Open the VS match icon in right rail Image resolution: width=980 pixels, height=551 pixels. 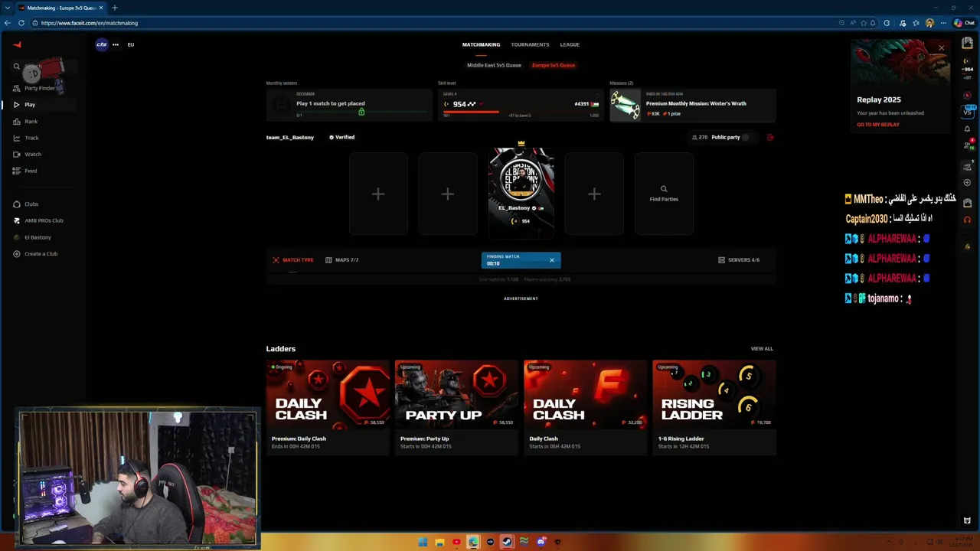[968, 112]
